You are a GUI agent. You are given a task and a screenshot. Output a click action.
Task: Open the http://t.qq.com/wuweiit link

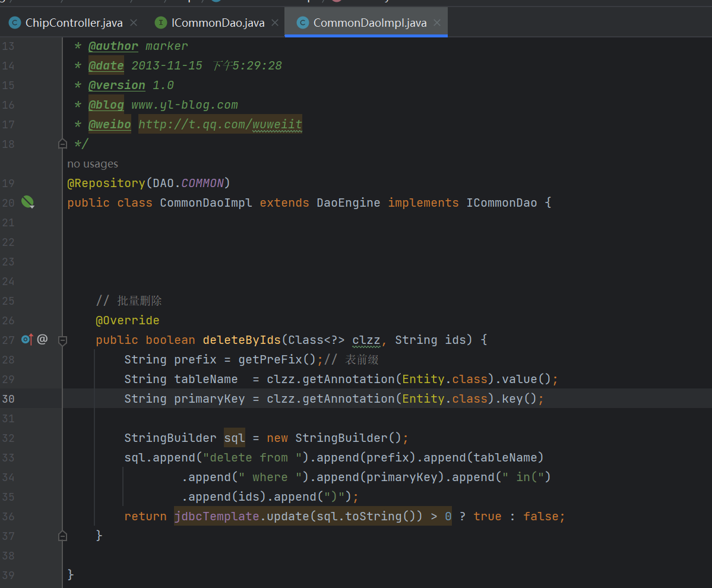click(220, 124)
